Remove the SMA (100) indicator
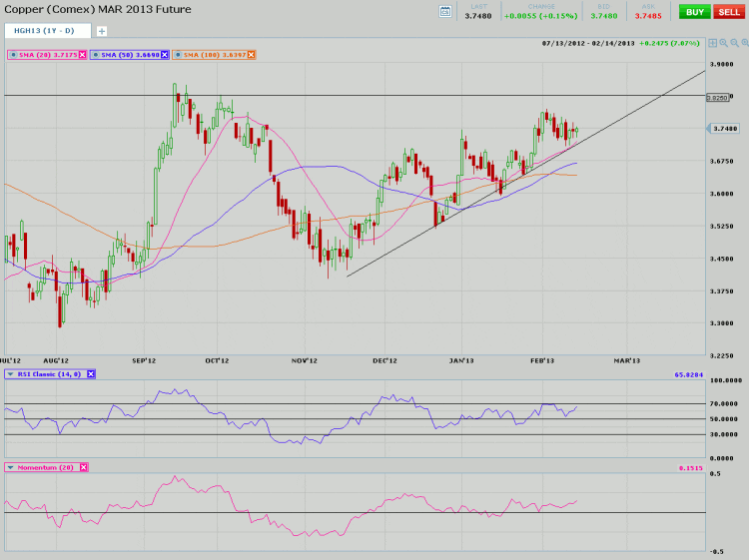 tap(250, 54)
